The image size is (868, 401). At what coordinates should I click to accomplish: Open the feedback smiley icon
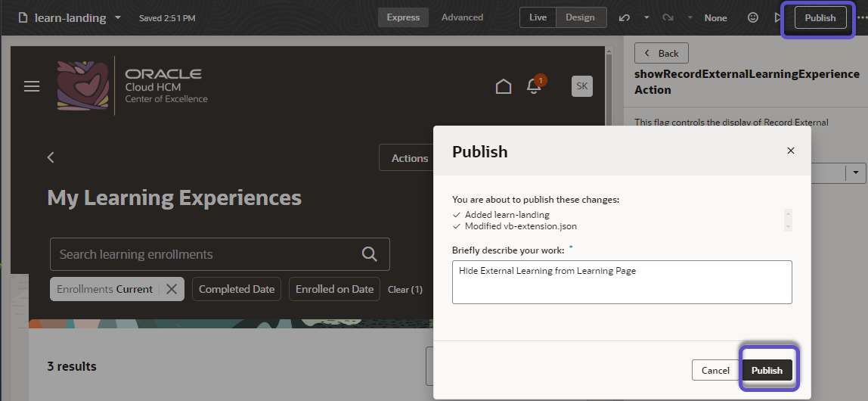point(753,17)
